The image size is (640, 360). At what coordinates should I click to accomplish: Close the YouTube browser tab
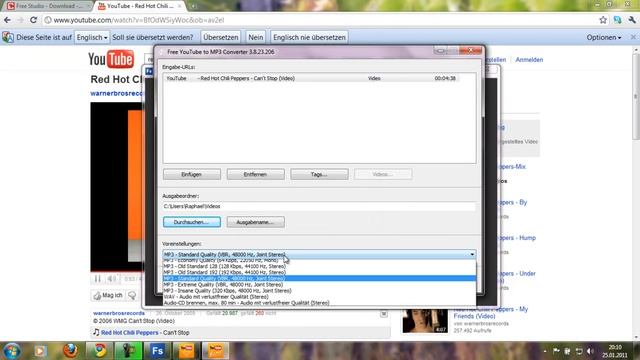(180, 6)
